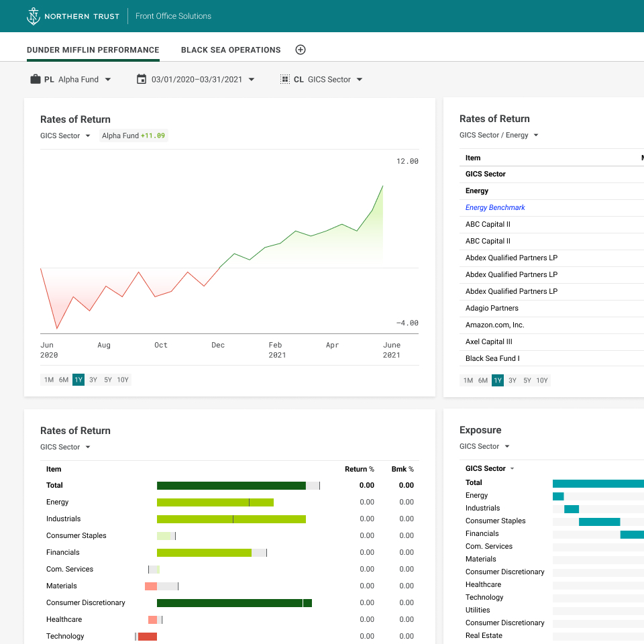Viewport: 644px width, 644px height.
Task: Select 1M range on line chart
Action: coord(49,380)
